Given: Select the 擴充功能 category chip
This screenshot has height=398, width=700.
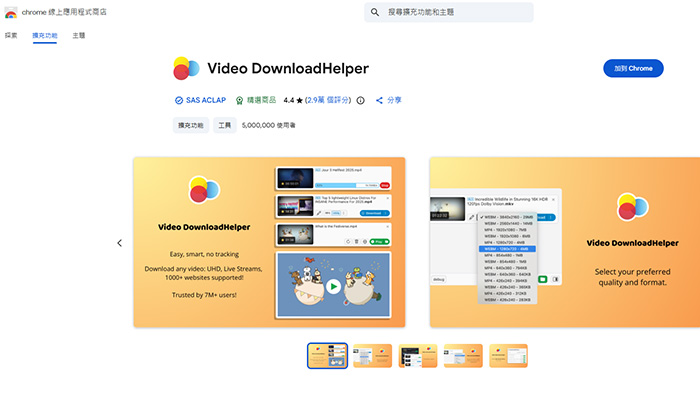Looking at the screenshot, I should 191,125.
